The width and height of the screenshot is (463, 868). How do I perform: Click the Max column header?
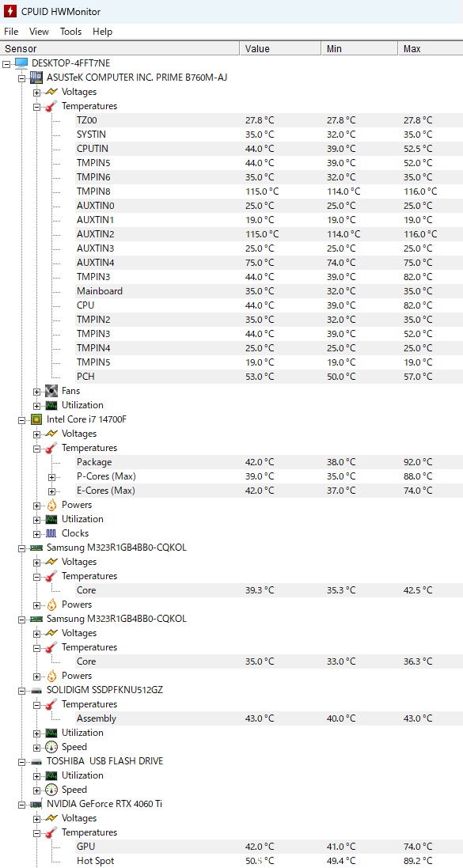[x=431, y=49]
